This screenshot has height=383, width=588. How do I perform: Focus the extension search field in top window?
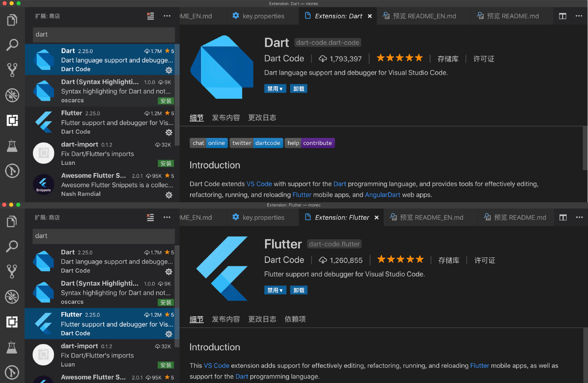point(104,34)
